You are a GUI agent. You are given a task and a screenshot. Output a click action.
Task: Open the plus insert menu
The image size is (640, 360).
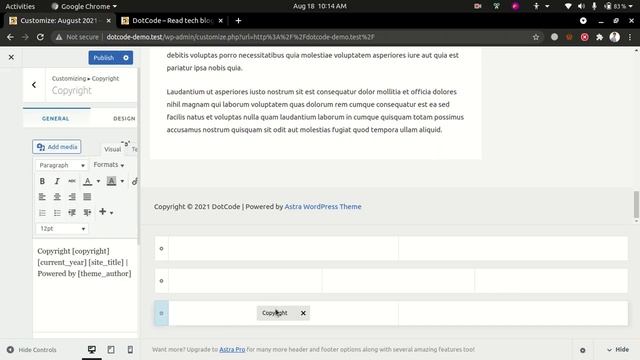tap(106, 212)
